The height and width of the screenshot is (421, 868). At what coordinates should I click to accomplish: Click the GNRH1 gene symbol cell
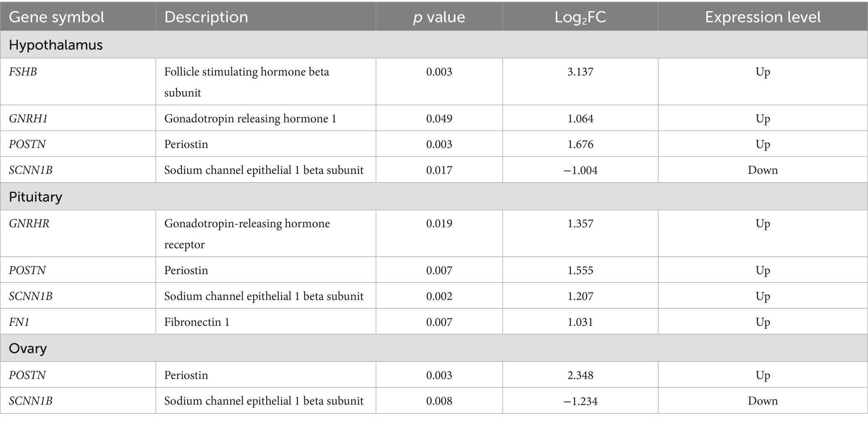click(x=29, y=118)
